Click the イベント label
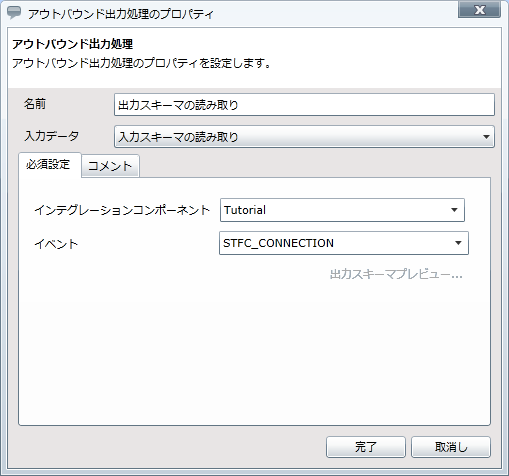 (x=56, y=244)
